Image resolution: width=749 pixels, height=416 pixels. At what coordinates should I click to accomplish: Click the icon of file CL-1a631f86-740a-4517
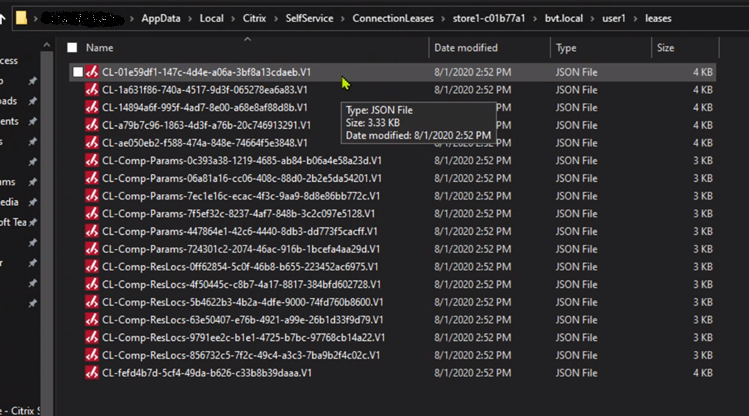pyautogui.click(x=91, y=89)
